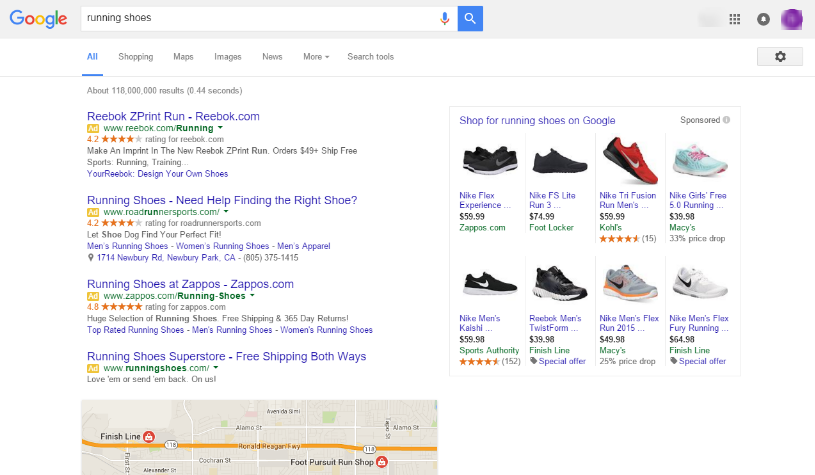Open the account profile avatar
The width and height of the screenshot is (815, 475).
coord(792,19)
